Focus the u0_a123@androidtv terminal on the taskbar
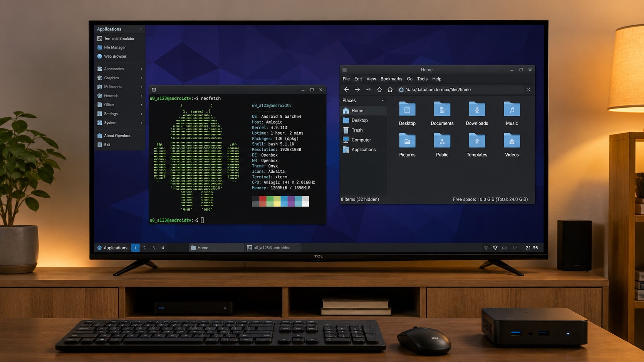Viewport: 644px width, 362px height. [x=272, y=248]
